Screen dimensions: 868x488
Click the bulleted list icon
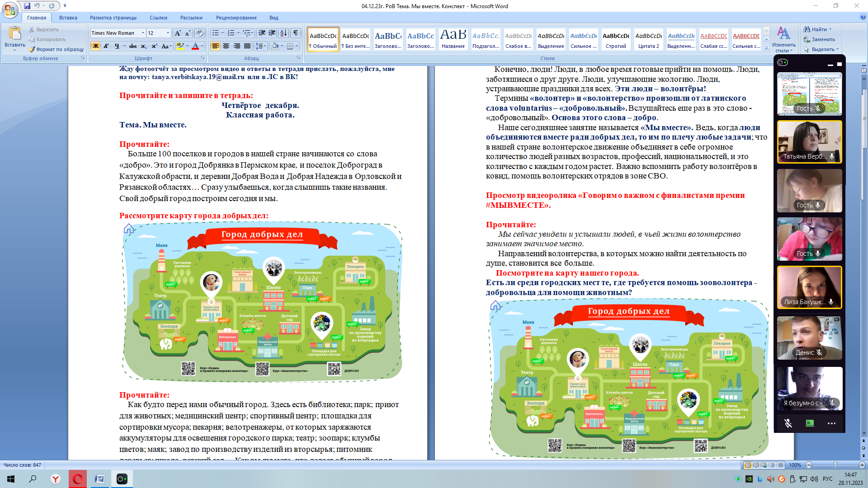(215, 33)
